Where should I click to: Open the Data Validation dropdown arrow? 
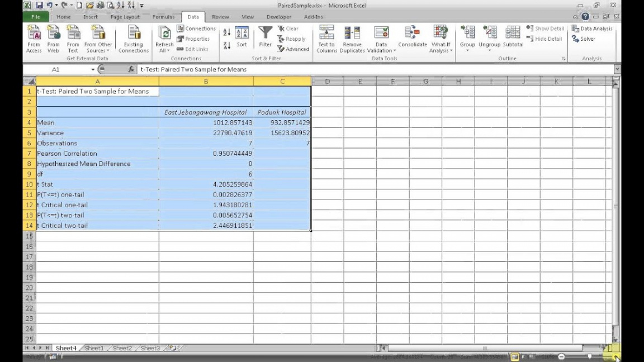(394, 51)
